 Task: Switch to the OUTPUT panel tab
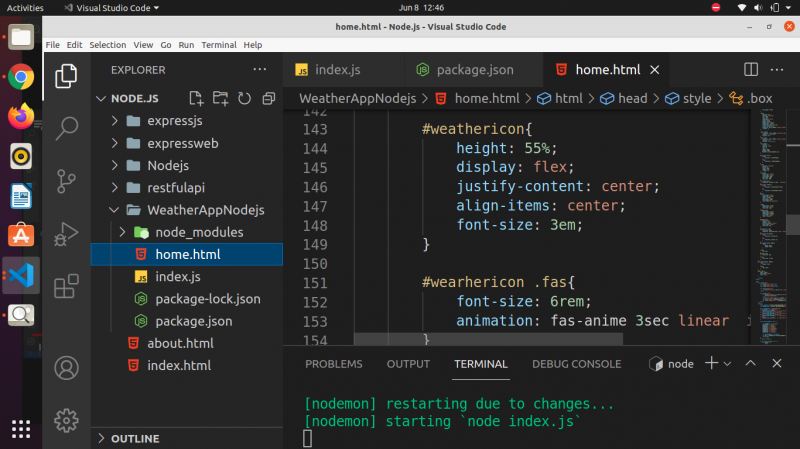[408, 364]
